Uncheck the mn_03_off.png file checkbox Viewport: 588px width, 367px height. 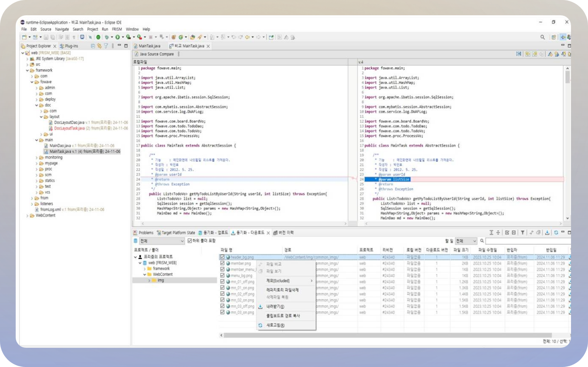point(222,306)
